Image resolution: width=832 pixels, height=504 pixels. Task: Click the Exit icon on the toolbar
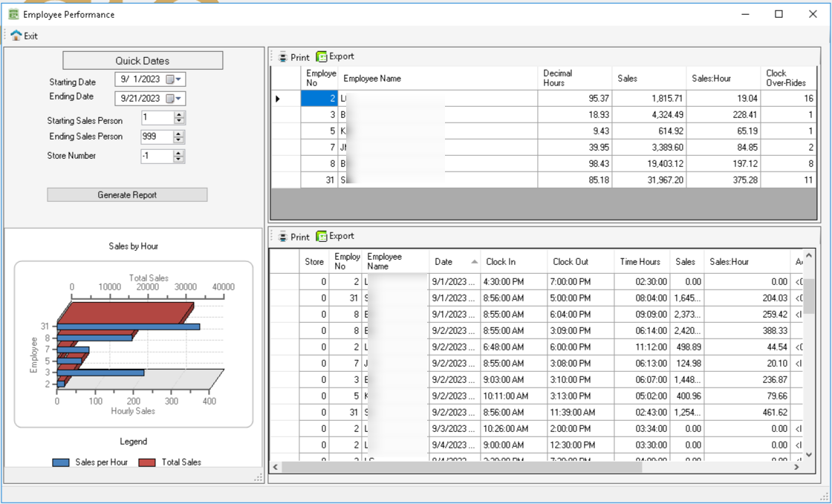(16, 35)
